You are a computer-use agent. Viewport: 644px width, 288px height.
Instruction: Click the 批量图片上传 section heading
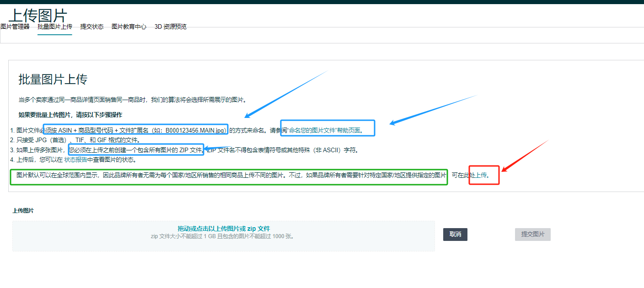point(53,79)
